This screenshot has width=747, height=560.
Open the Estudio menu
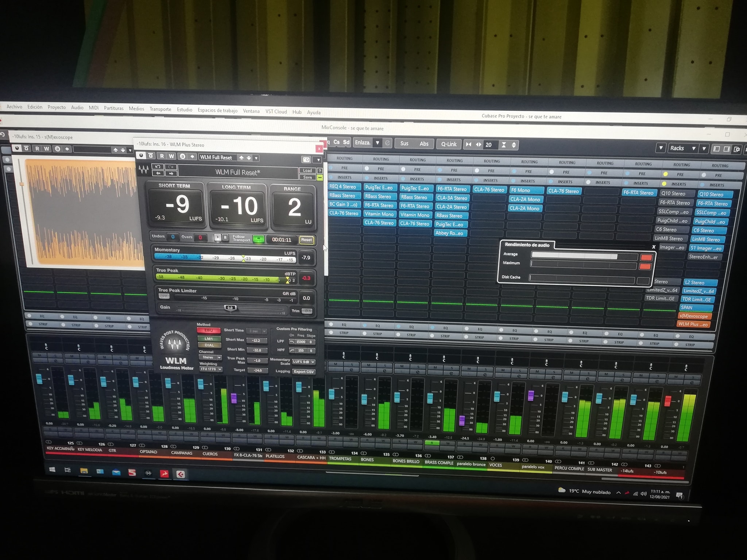(185, 110)
